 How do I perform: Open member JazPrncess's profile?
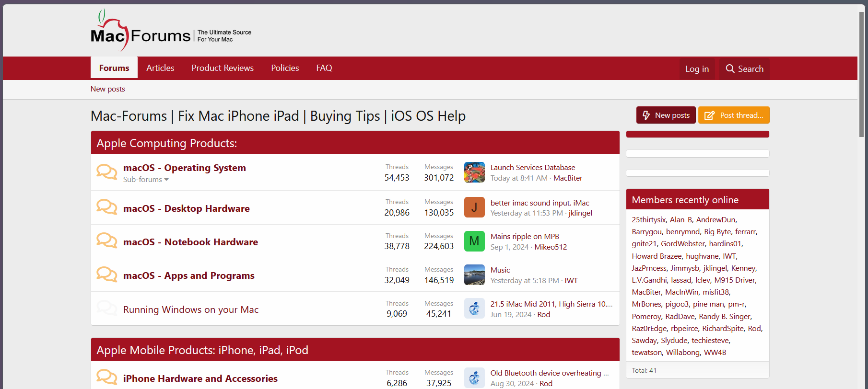point(649,268)
